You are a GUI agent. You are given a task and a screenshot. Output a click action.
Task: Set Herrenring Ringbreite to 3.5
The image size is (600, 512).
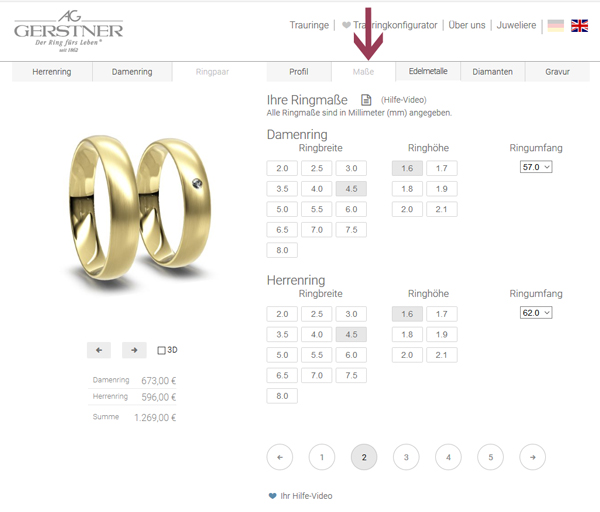[x=282, y=335]
